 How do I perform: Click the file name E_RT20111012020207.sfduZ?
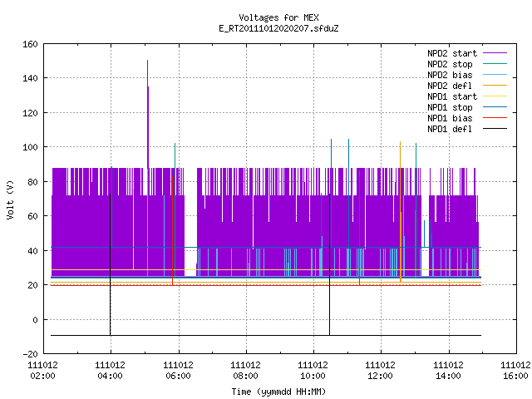(278, 28)
